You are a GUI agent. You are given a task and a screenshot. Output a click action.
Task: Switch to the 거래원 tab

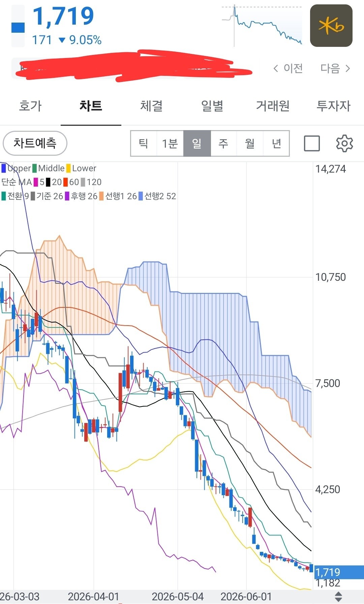pyautogui.click(x=273, y=106)
